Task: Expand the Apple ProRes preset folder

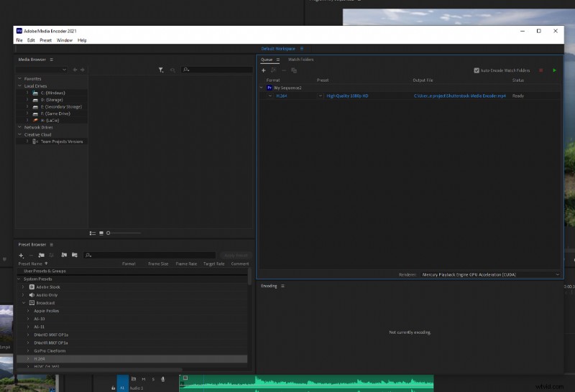Action: click(28, 311)
